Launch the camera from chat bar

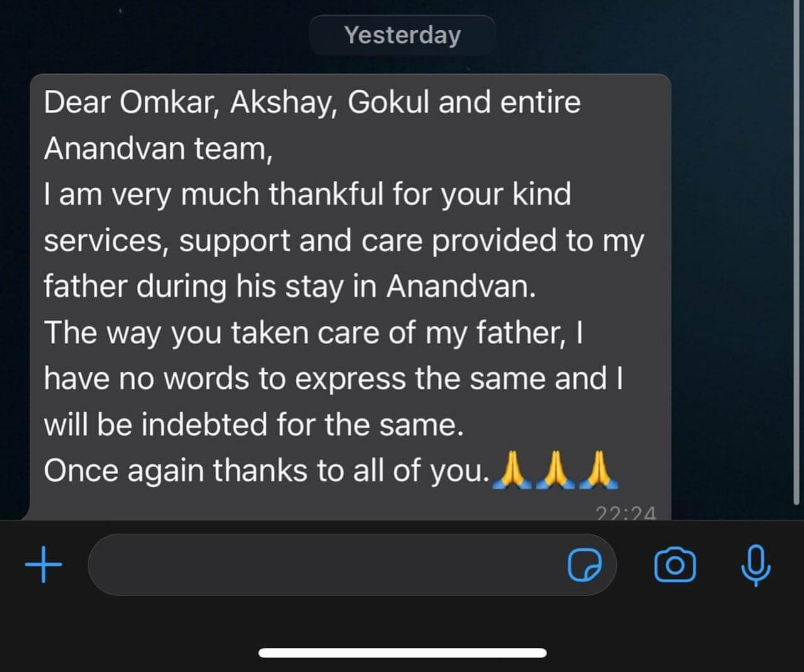pos(675,565)
